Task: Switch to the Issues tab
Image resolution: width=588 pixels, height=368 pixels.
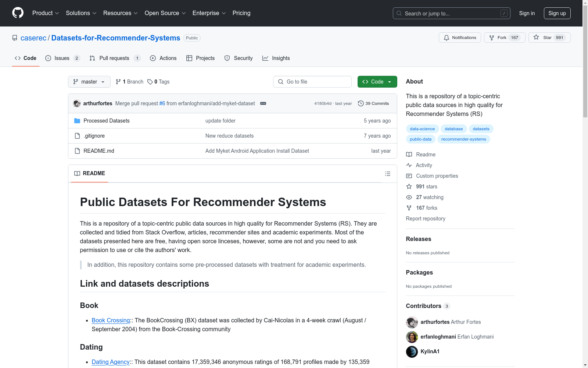Action: coord(62,58)
